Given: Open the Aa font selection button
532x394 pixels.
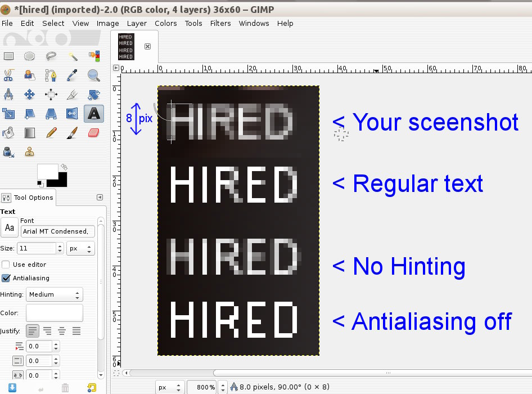Looking at the screenshot, I should [10, 227].
